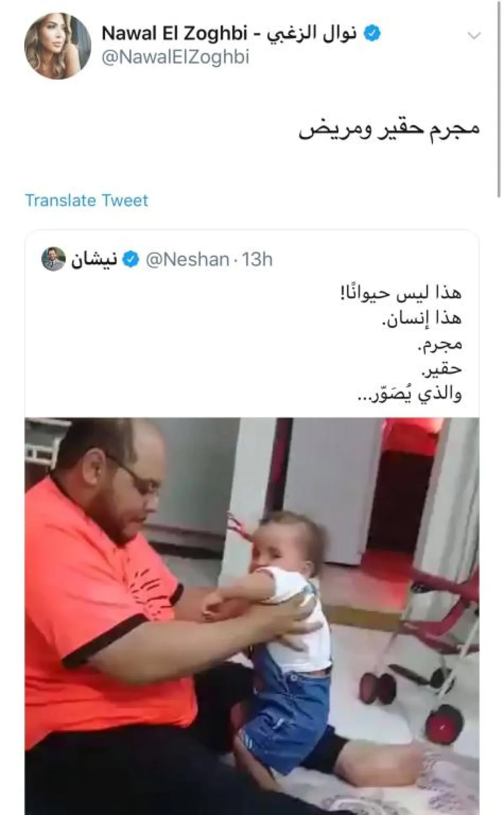Select the main tweet text مجرم حقير ومريض
Screen dimensions: 504x815
389,129
